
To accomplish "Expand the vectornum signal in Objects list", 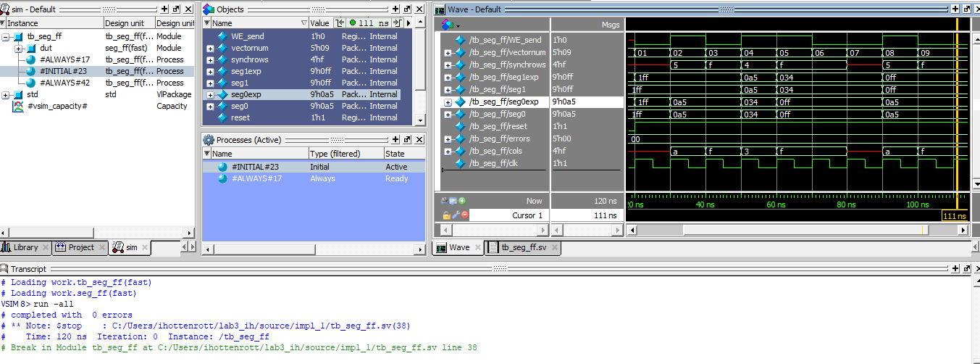I will [x=211, y=49].
